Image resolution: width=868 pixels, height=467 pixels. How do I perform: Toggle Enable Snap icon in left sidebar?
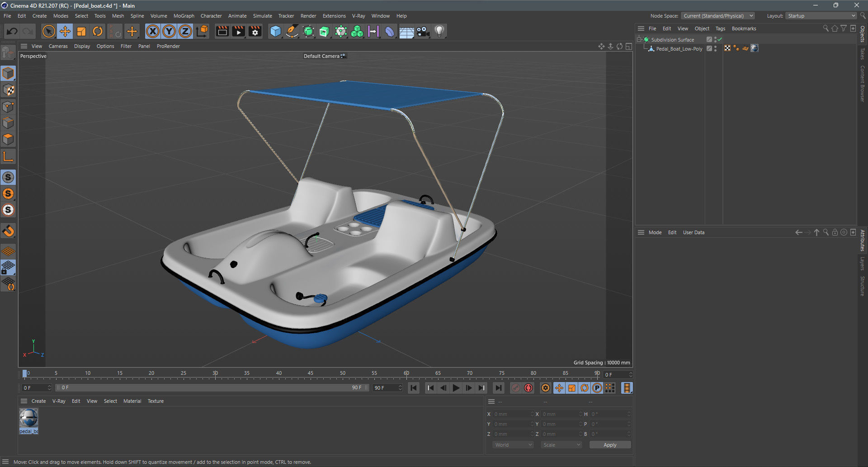pyautogui.click(x=8, y=231)
